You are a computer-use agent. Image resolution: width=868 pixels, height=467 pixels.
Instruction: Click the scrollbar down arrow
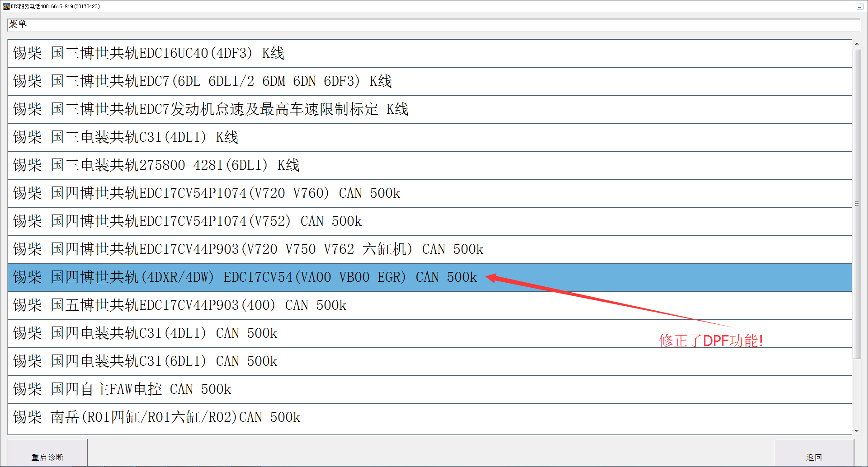click(857, 431)
